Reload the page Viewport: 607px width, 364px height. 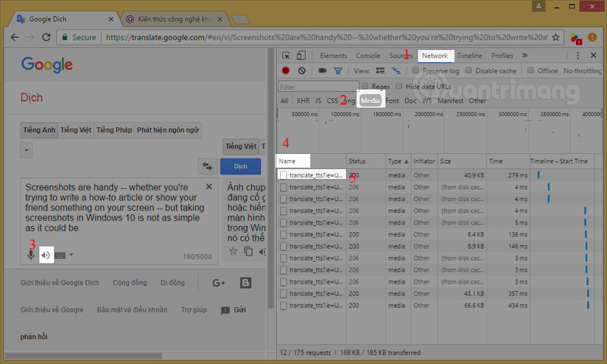click(x=46, y=37)
